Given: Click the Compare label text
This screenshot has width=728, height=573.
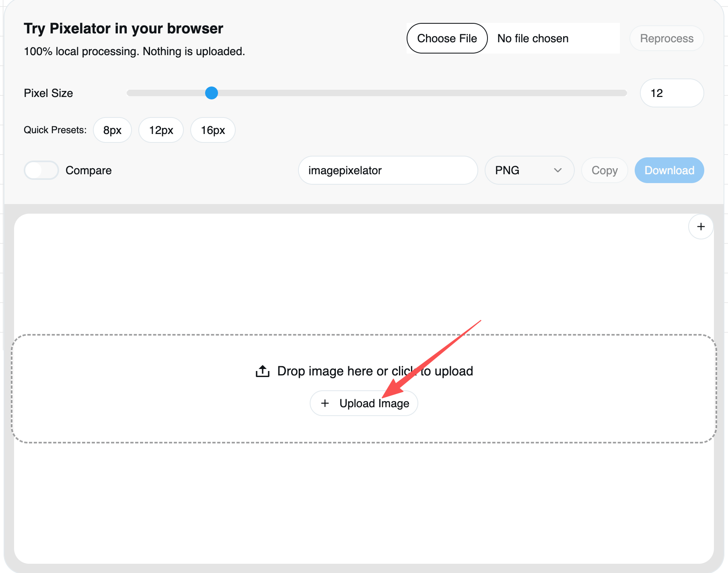Looking at the screenshot, I should [88, 170].
